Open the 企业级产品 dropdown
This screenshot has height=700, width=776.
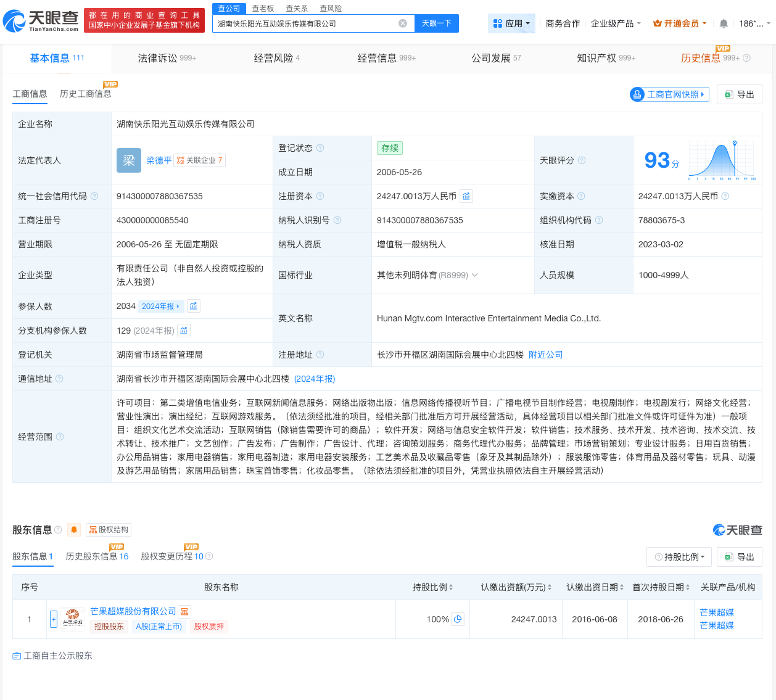coord(616,23)
